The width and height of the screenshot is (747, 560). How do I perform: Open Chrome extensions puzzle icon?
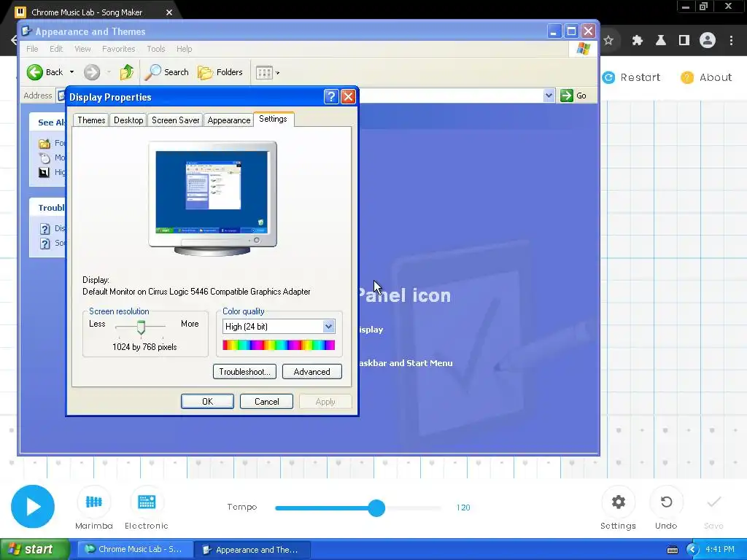coord(638,41)
